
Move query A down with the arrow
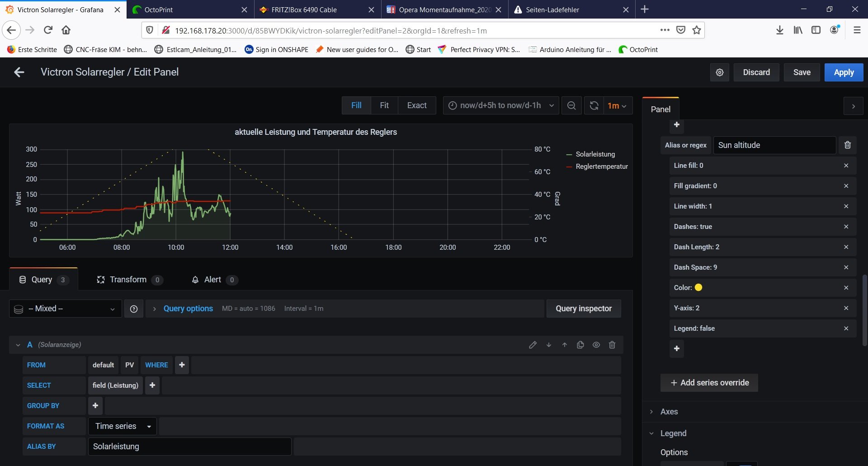pyautogui.click(x=549, y=345)
